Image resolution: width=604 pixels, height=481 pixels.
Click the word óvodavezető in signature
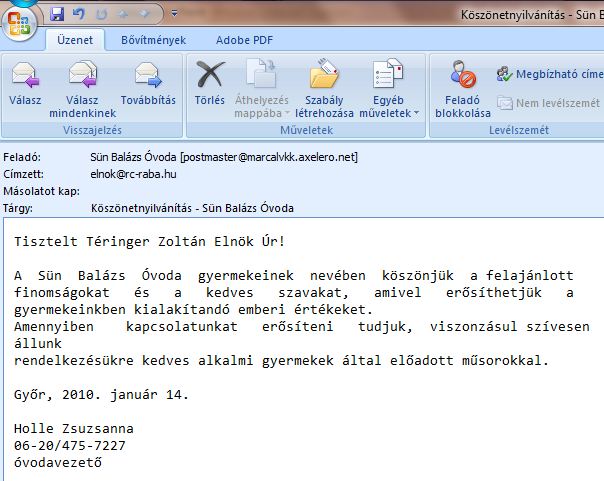(x=58, y=462)
